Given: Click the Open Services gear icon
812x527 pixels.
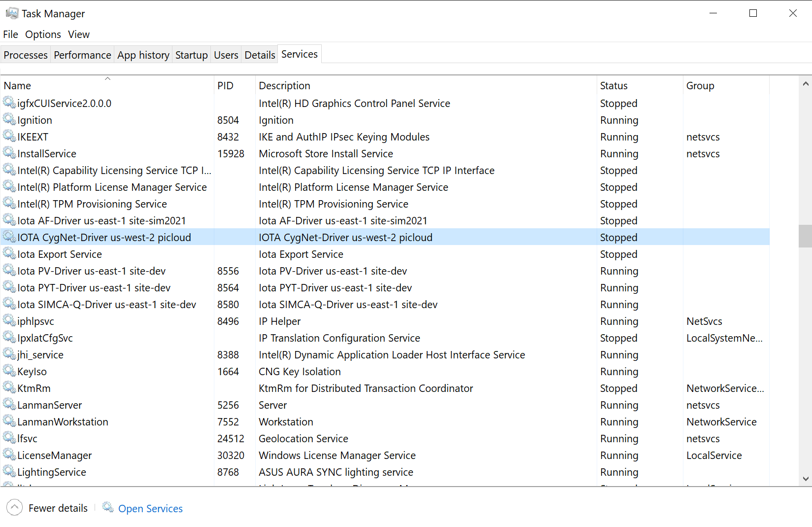Looking at the screenshot, I should click(108, 507).
